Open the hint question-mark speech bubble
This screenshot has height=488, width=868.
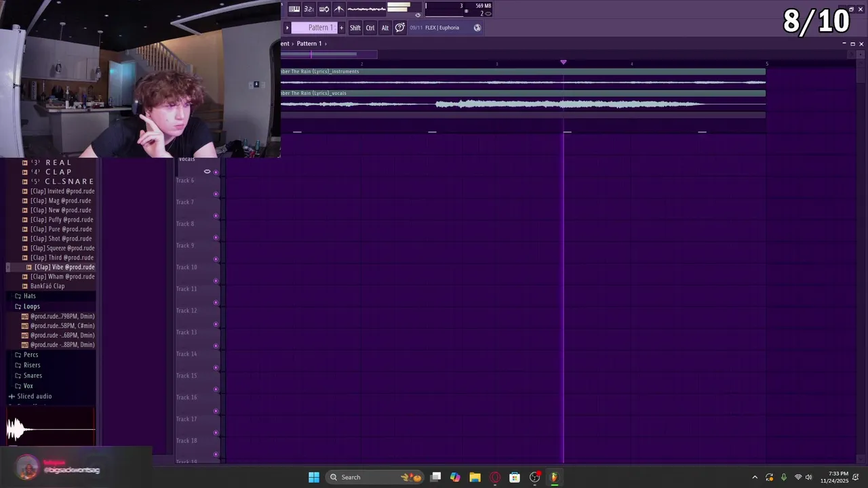(x=400, y=28)
